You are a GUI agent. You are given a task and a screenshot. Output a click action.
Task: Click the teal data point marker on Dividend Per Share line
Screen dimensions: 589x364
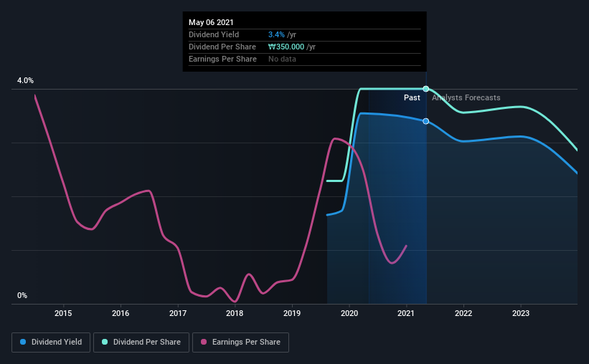coord(425,89)
